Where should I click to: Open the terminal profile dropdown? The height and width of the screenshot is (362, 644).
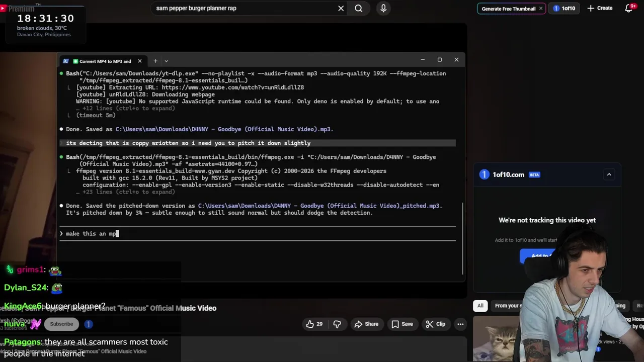(166, 61)
